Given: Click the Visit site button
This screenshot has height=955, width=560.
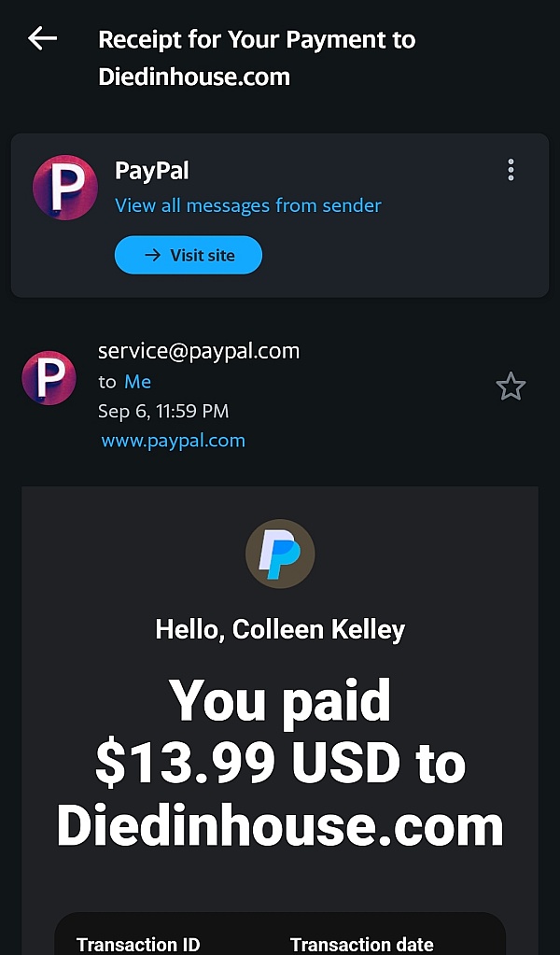Looking at the screenshot, I should (189, 255).
